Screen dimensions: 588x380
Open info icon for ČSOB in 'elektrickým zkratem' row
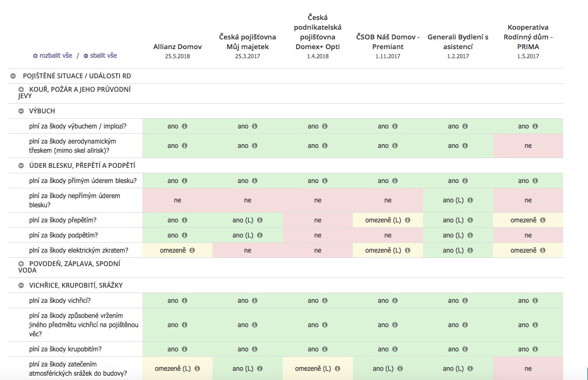(x=408, y=250)
